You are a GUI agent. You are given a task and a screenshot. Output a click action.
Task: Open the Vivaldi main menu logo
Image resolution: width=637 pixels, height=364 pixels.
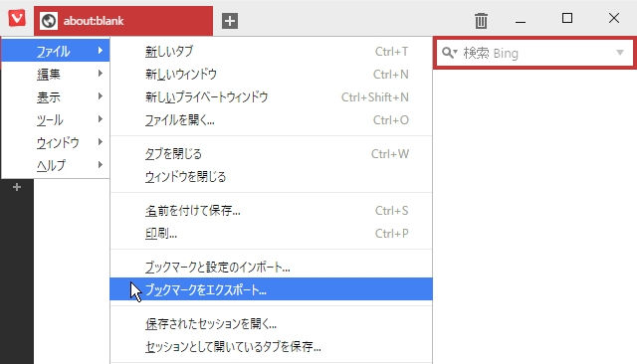coord(17,18)
